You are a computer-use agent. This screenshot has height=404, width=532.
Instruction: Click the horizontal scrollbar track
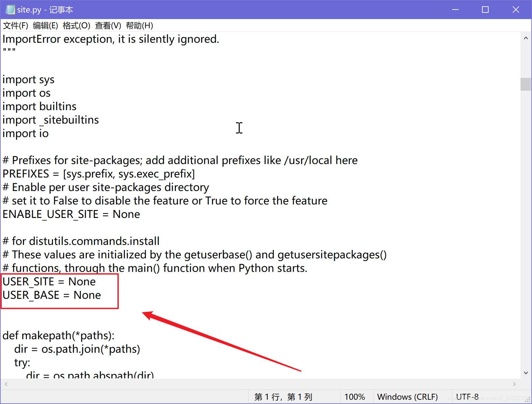pyautogui.click(x=260, y=384)
